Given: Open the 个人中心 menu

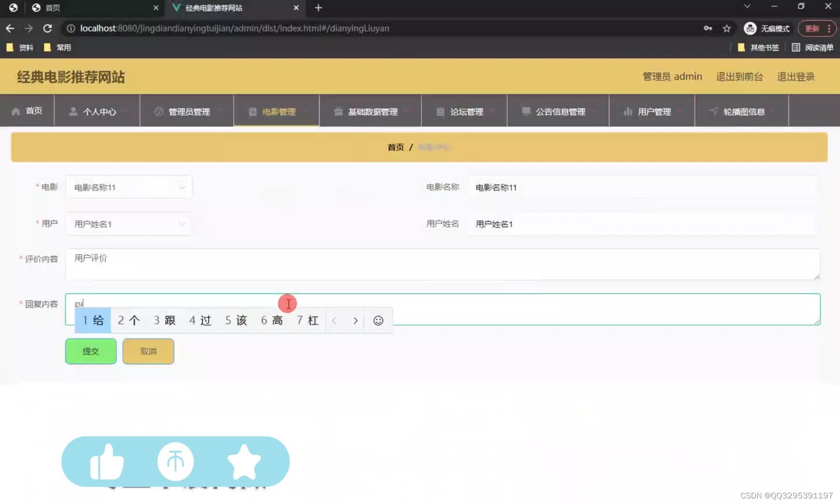Looking at the screenshot, I should (x=97, y=112).
